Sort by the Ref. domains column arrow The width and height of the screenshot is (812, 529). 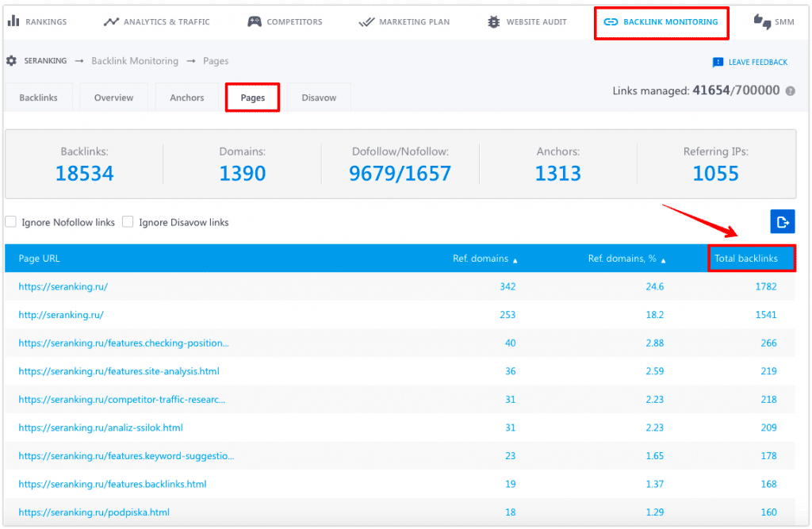pos(515,261)
